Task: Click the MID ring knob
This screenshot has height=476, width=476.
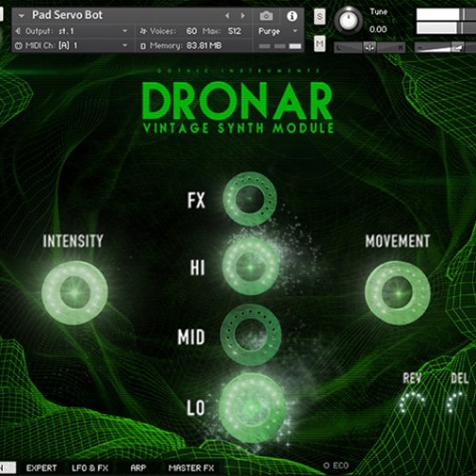Action: point(250,335)
